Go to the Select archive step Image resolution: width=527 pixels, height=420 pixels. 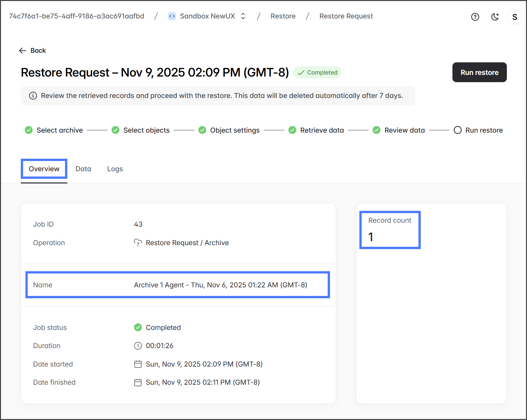(x=59, y=130)
